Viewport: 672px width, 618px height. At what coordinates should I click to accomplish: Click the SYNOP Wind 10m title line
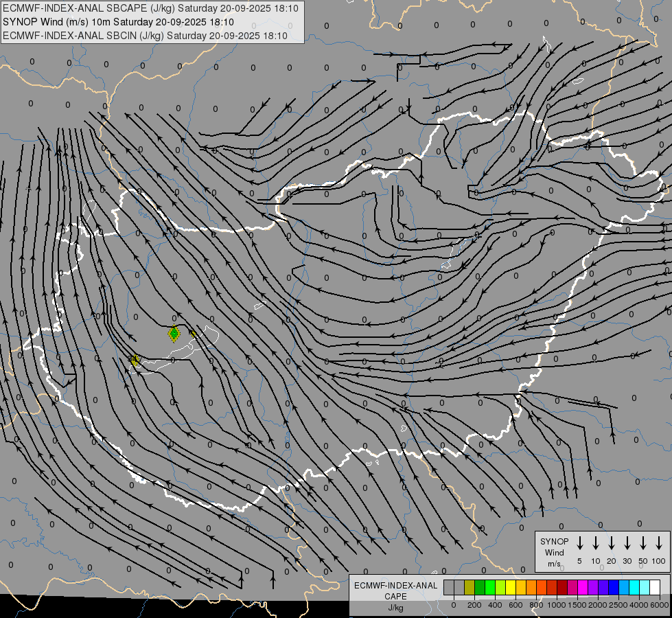[x=118, y=22]
